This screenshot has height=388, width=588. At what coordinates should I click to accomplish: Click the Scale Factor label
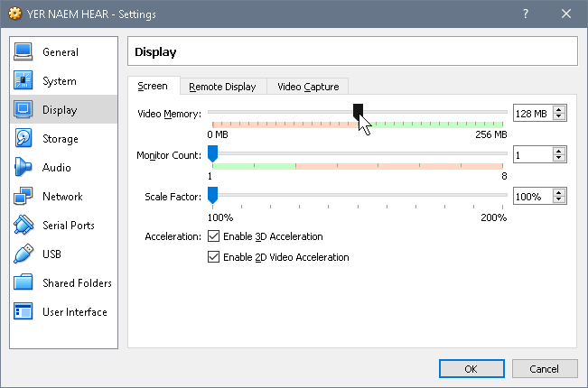(173, 197)
